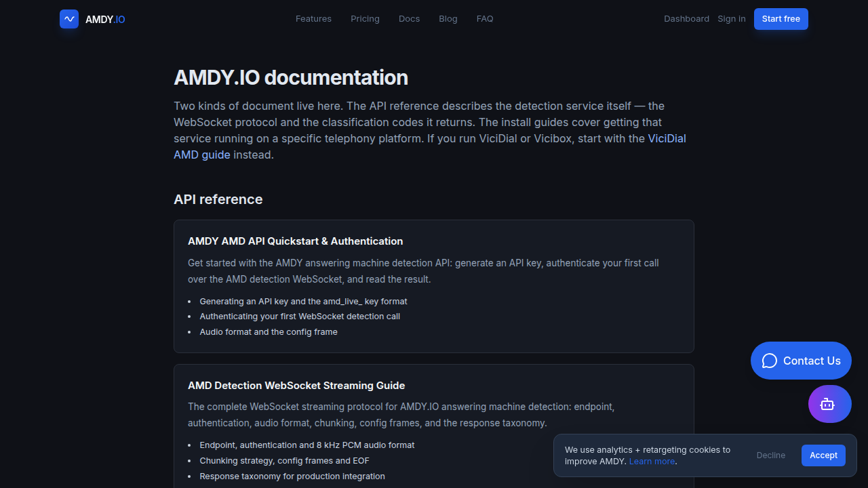This screenshot has width=868, height=488.
Task: Select 'Response taxonomy for production integration' text
Action: (292, 476)
